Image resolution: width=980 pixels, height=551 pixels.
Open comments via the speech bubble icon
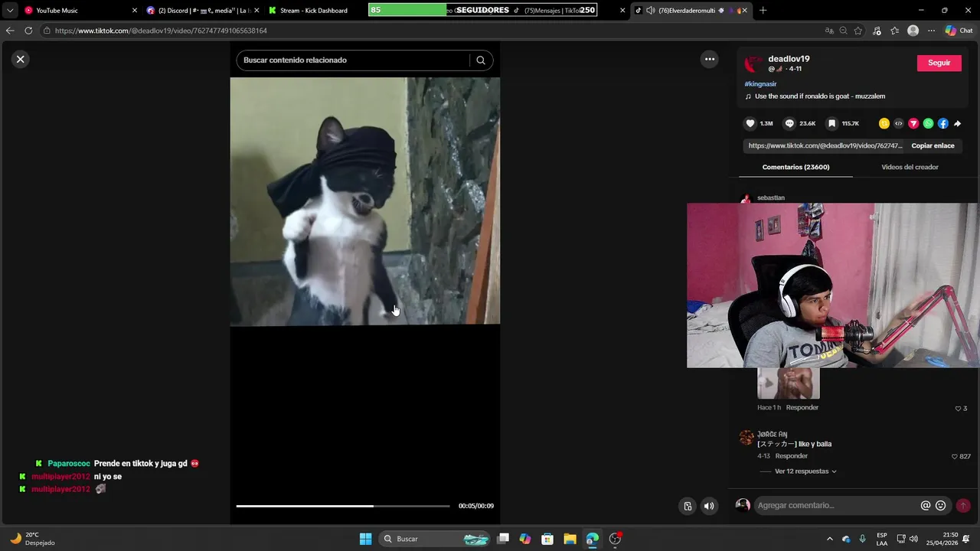[789, 123]
